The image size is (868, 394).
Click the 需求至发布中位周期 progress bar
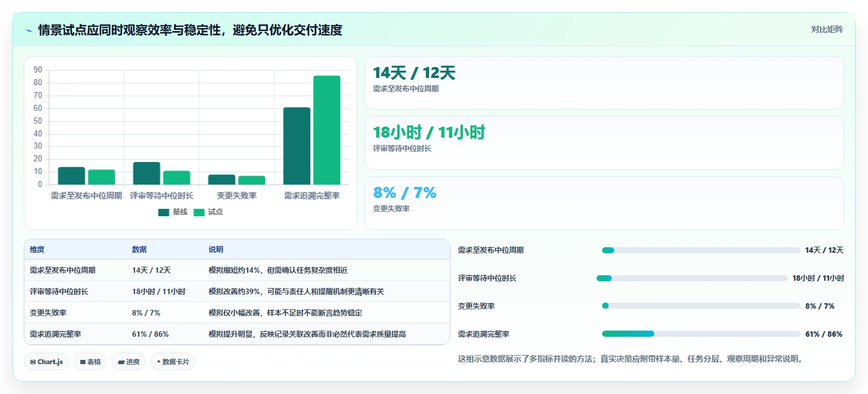pos(701,250)
